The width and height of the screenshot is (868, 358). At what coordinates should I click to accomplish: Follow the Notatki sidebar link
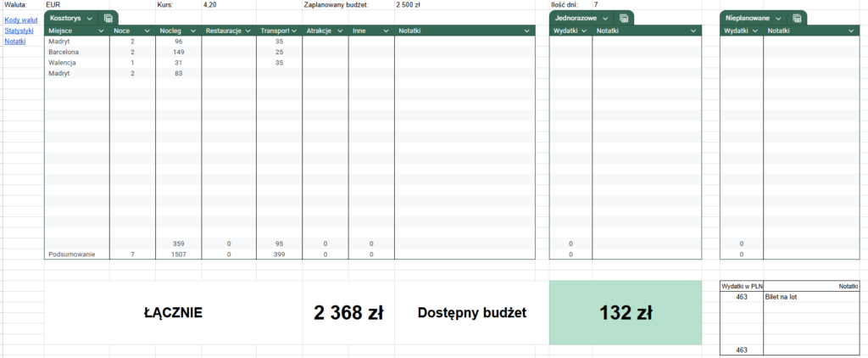click(x=15, y=41)
